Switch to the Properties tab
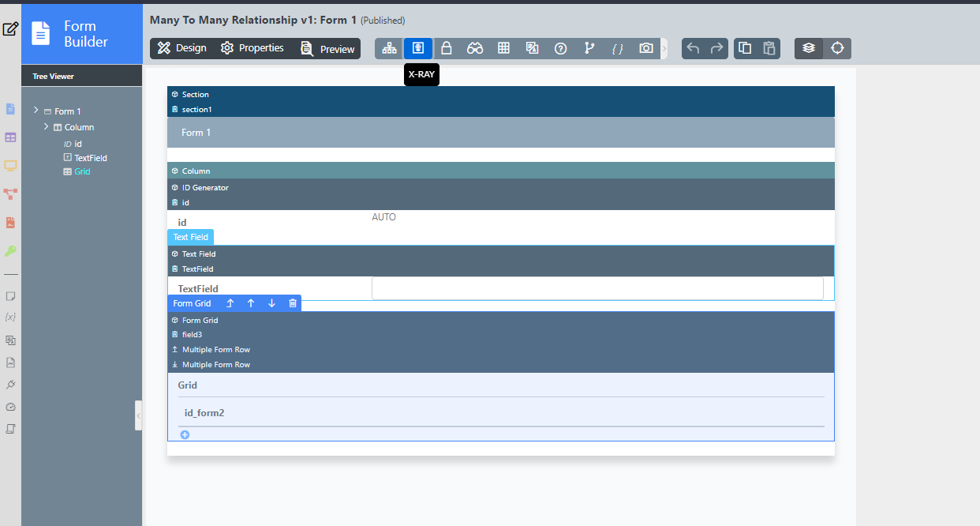 tap(252, 48)
